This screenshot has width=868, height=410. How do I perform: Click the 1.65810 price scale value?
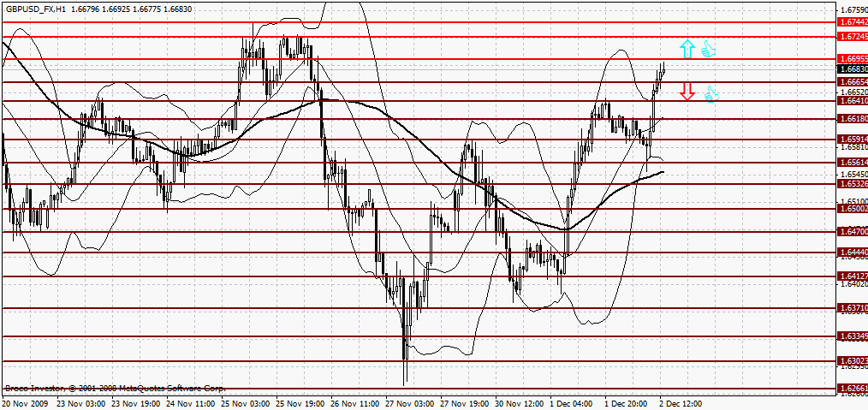tap(853, 148)
